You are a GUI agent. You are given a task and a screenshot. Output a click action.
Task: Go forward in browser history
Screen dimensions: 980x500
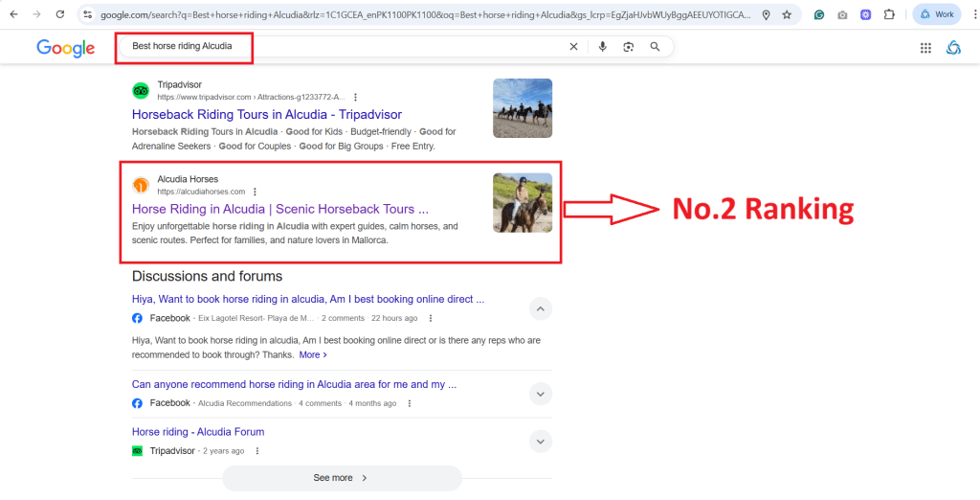click(37, 14)
